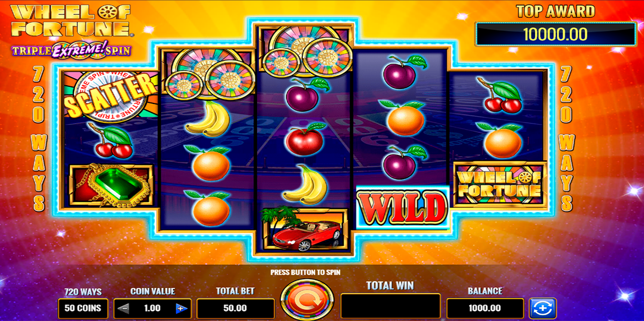644x321 pixels.
Task: Decrease coin value with left arrow
Action: (123, 308)
